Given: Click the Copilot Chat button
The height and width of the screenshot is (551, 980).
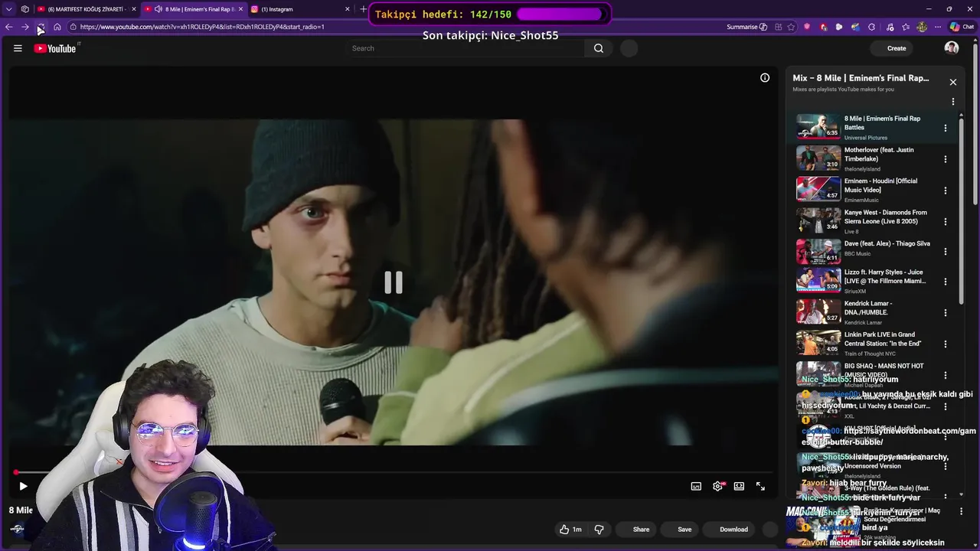Looking at the screenshot, I should click(x=962, y=27).
